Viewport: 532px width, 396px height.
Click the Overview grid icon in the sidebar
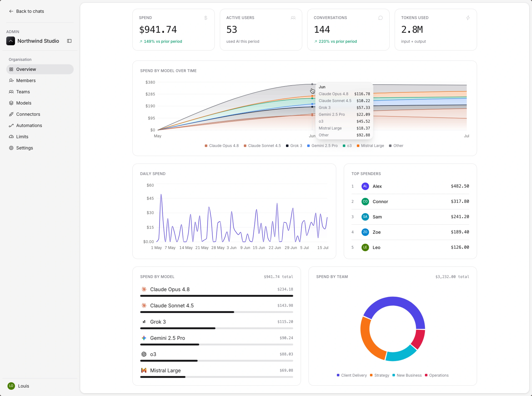(11, 69)
